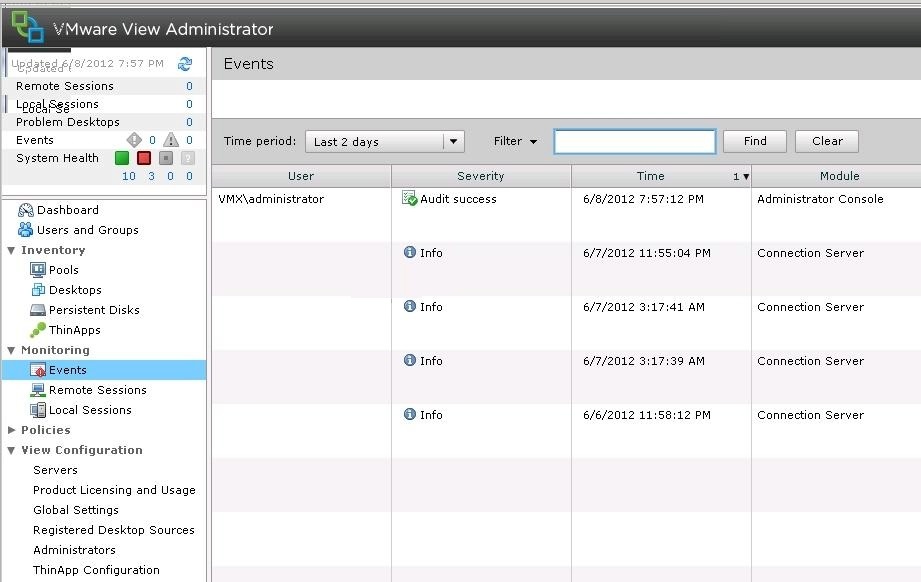Click the Info icon for 6/7/2012 3:17:39 AM event
921x582 pixels.
[x=410, y=360]
